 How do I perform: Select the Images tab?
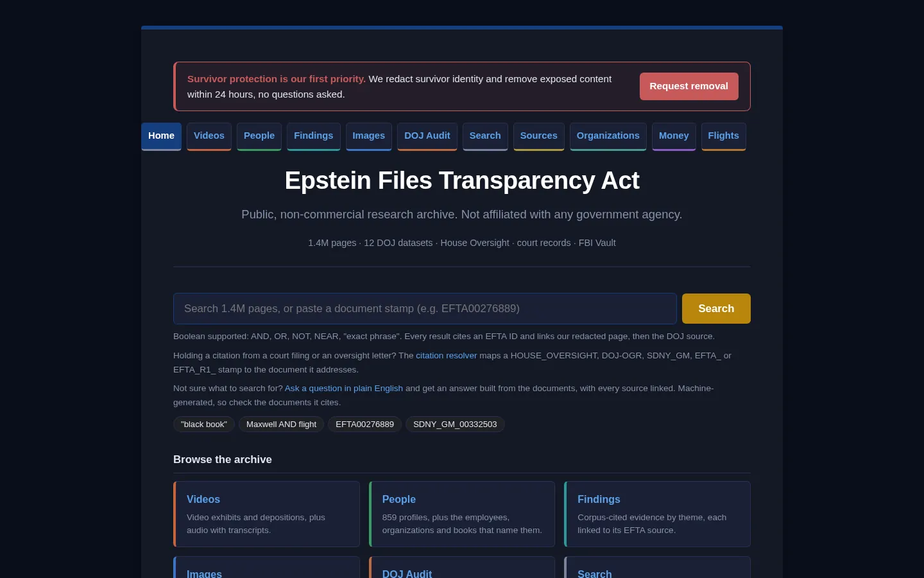pyautogui.click(x=369, y=136)
